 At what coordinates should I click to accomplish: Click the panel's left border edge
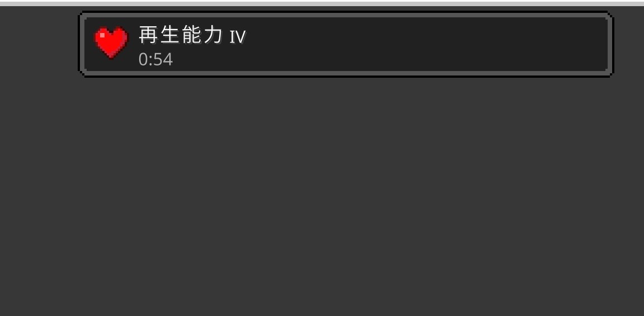[x=81, y=44]
